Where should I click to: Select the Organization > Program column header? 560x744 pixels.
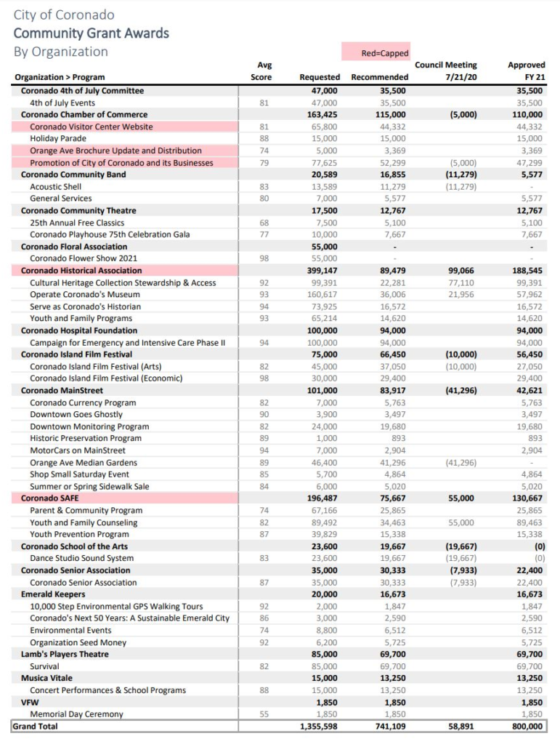tap(60, 77)
